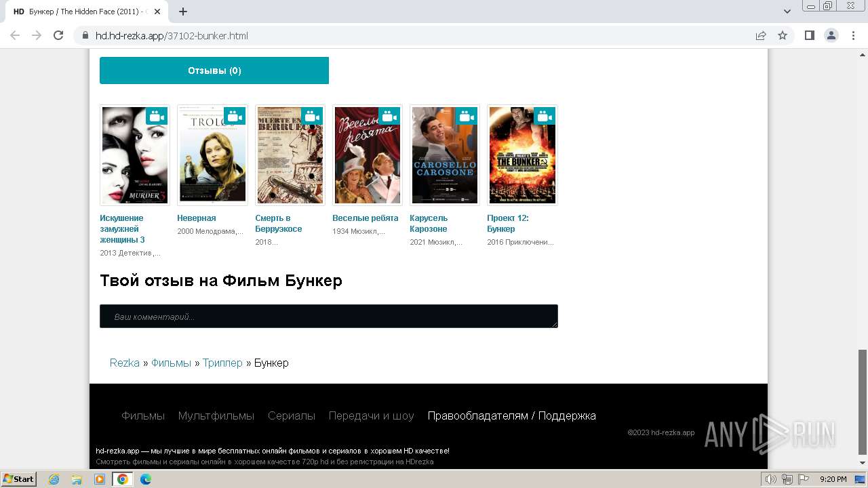The image size is (868, 488).
Task: Open the browser side panel icon
Action: tap(809, 35)
